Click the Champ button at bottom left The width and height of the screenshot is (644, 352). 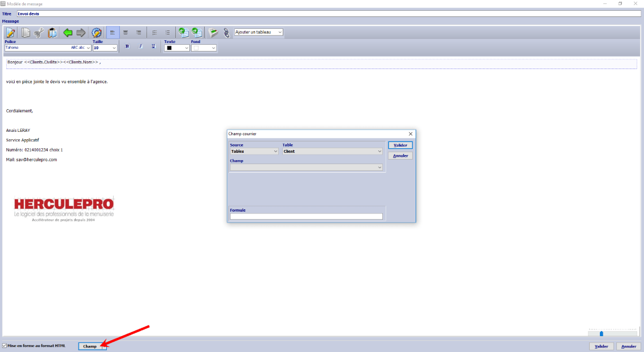pos(92,346)
